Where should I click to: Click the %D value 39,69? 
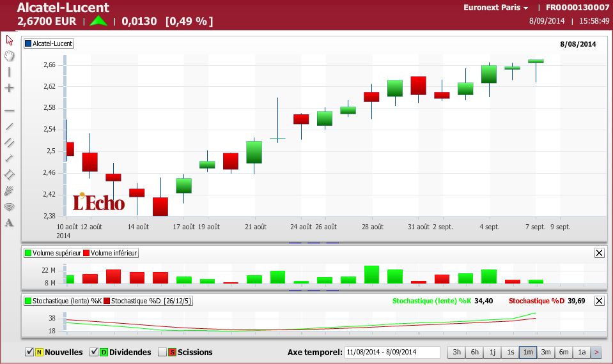576,301
